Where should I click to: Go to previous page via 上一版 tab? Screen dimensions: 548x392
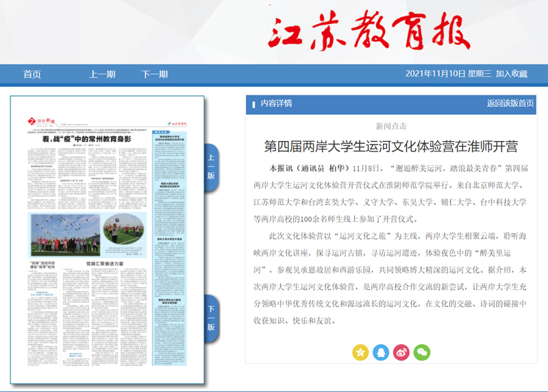pos(211,167)
